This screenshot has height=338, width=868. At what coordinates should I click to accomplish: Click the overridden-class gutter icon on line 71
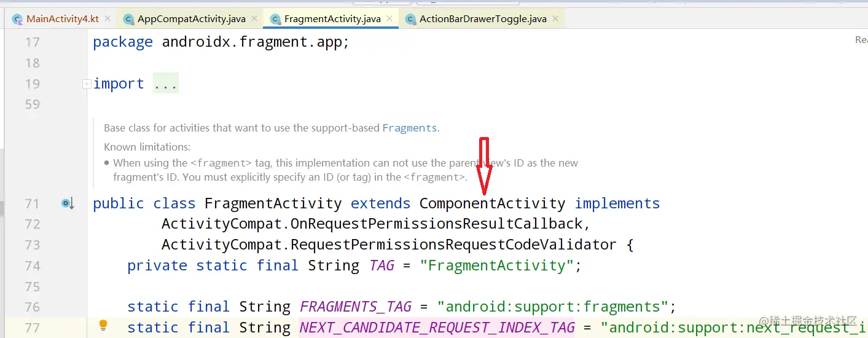tap(68, 203)
